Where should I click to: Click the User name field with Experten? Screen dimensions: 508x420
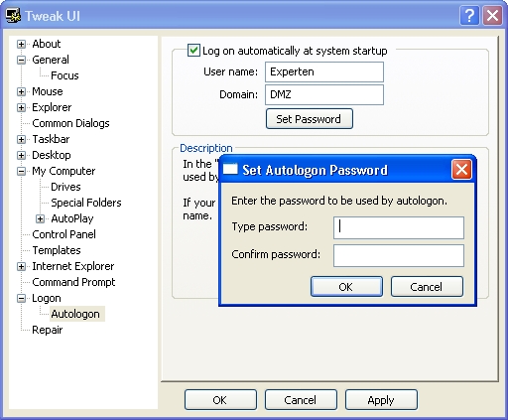324,71
